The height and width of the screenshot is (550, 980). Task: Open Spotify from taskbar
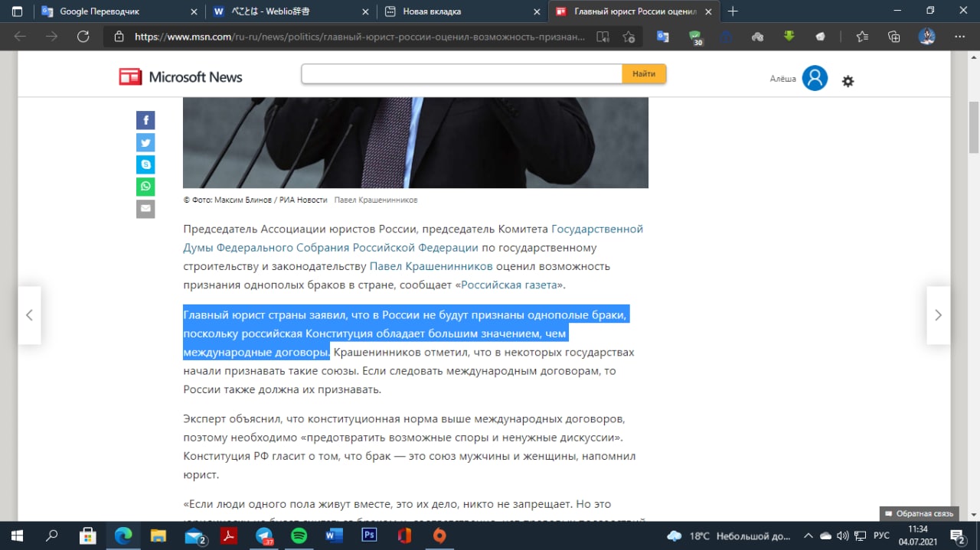click(x=299, y=535)
